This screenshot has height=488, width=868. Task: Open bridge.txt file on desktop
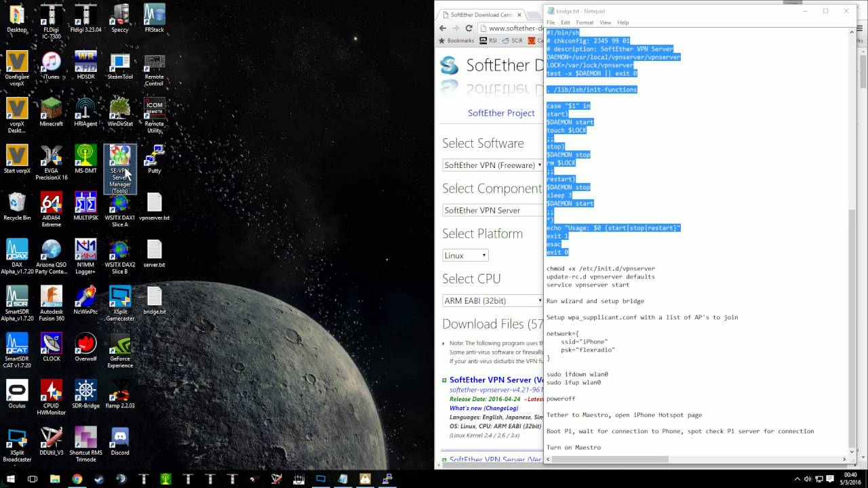point(155,301)
